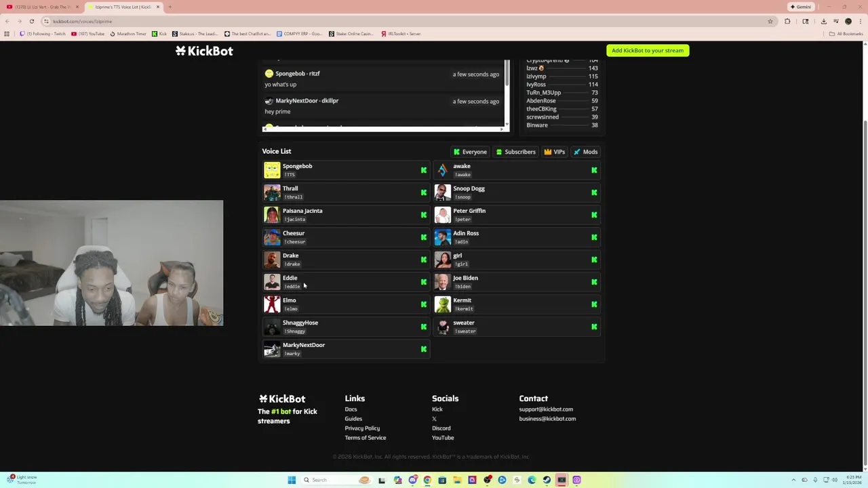Click the Elmo voice avatar
Viewport: 868px width, 488px height.
click(x=272, y=304)
